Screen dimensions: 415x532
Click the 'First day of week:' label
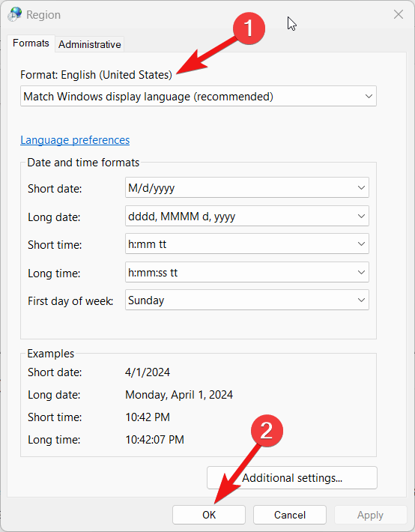(70, 301)
